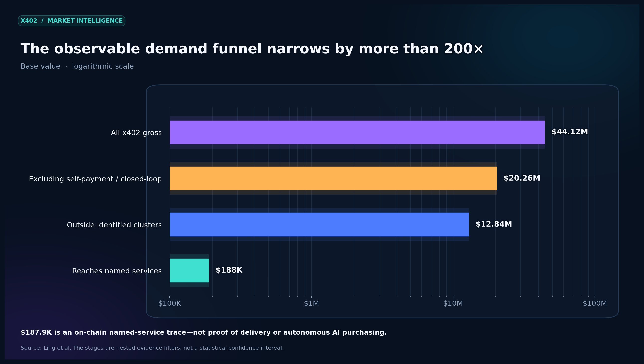
Task: Click the bold $187.9K on-chain trace note
Action: [204, 332]
